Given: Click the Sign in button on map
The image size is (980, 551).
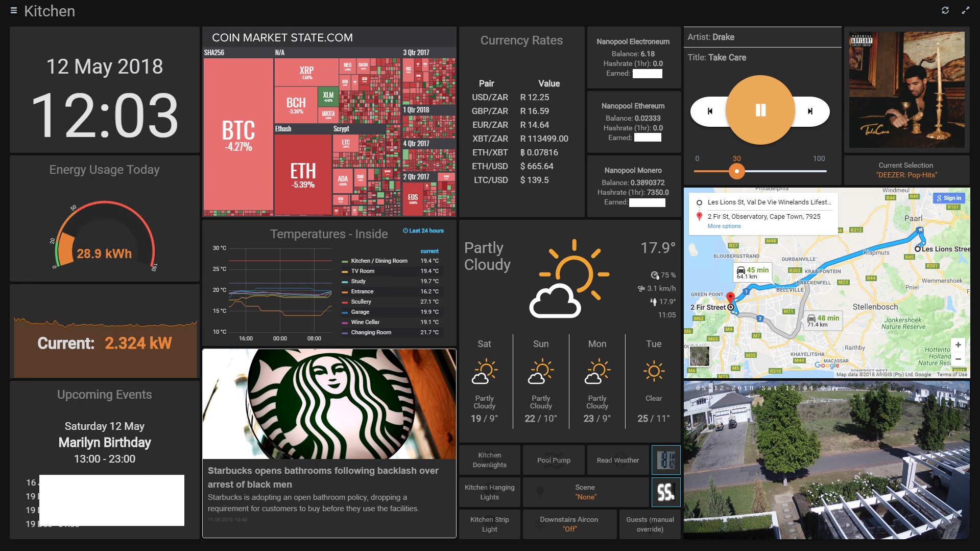Looking at the screenshot, I should tap(949, 198).
